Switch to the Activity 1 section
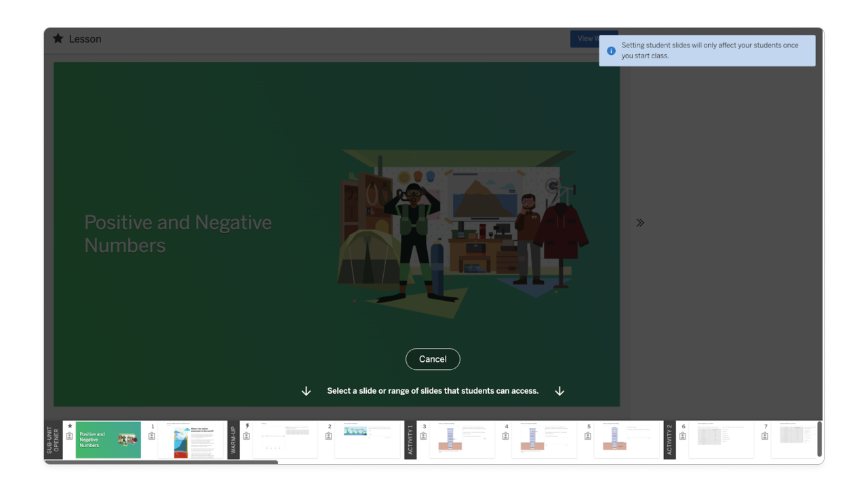This screenshot has height=498, width=868. [410, 439]
